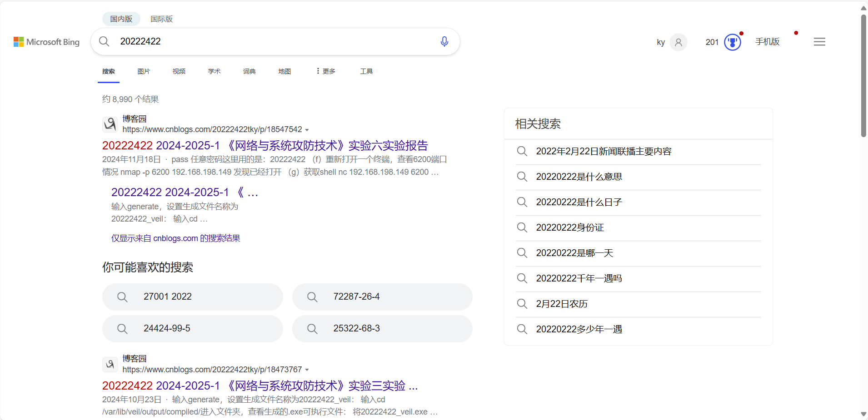Screen dimensions: 868x420
Task: Click magnifier icon beside 20220222千年一遇吗
Action: click(522, 278)
